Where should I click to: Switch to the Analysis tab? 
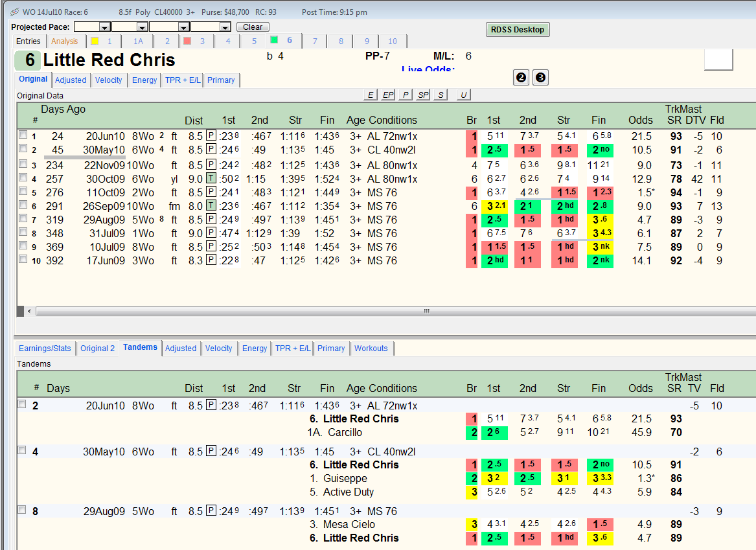click(65, 41)
